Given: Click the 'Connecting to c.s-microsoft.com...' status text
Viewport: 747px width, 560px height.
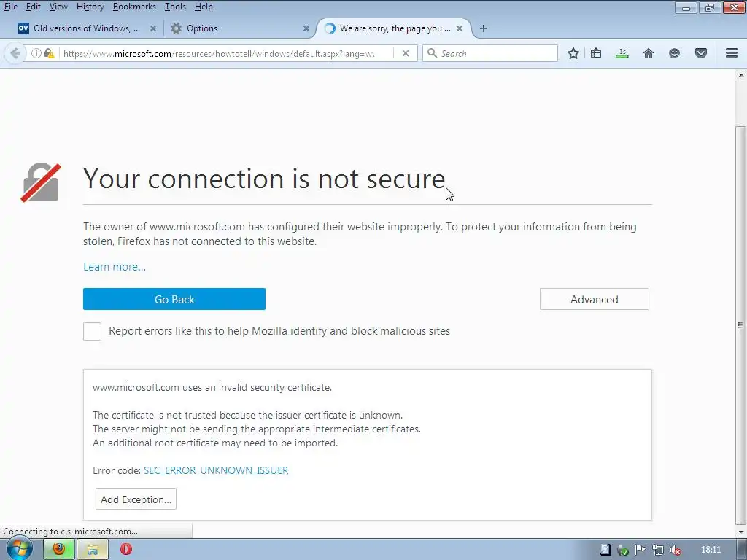Looking at the screenshot, I should coord(71,532).
